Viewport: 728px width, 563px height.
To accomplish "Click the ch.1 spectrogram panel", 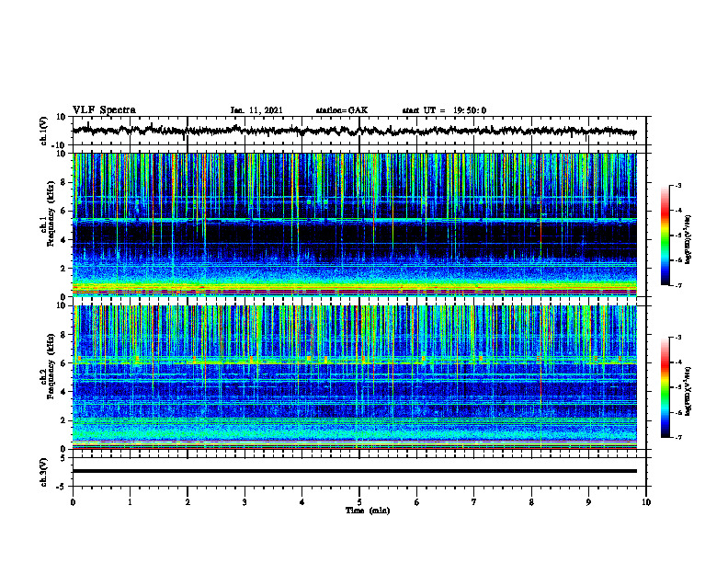I will [x=354, y=224].
